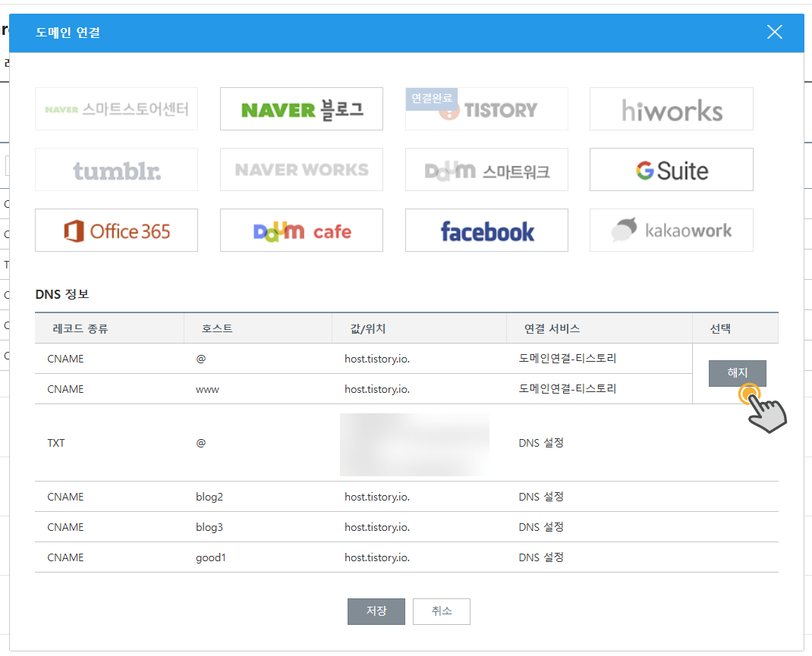The height and width of the screenshot is (656, 812).
Task: Click the DNS 정보 section heading
Action: coord(62,294)
